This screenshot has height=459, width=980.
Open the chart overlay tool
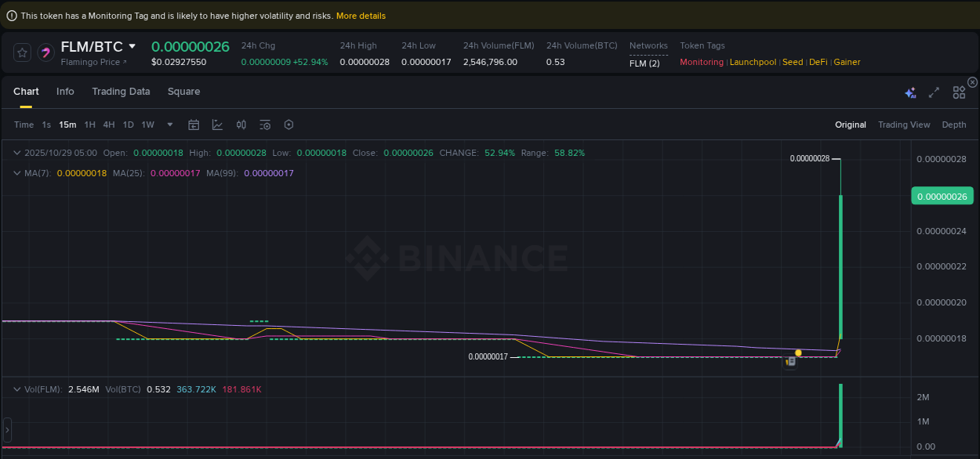coord(217,125)
